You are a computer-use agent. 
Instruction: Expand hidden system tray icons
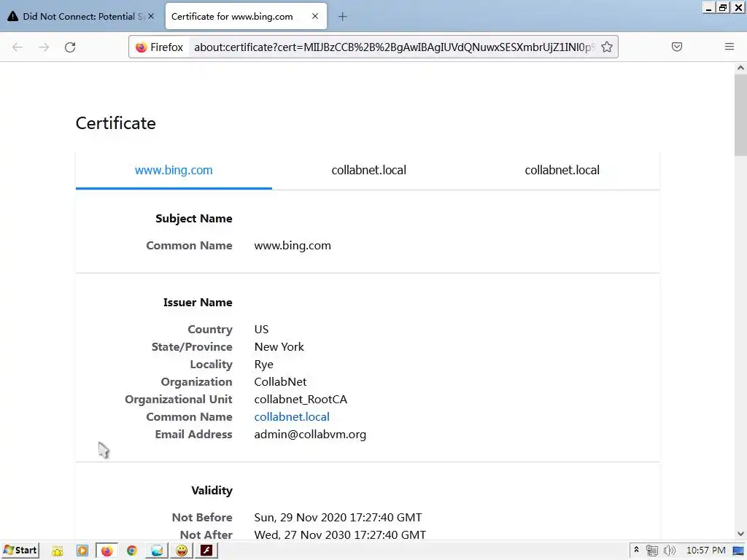pos(636,551)
